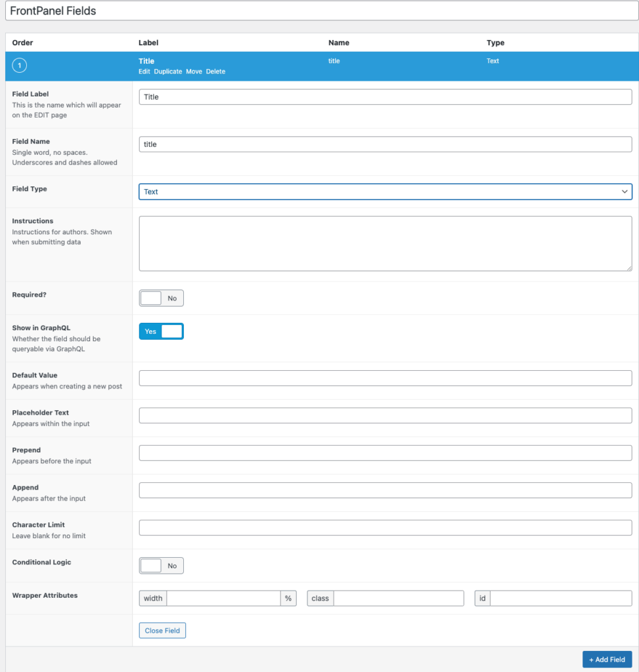This screenshot has height=672, width=639.
Task: Click the Append input field
Action: (x=385, y=490)
